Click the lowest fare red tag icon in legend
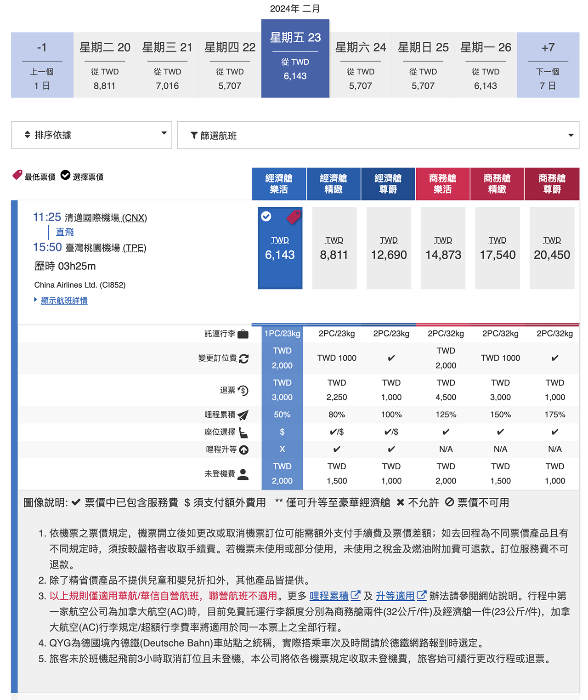Screen dimensions: 588x700 (17, 175)
